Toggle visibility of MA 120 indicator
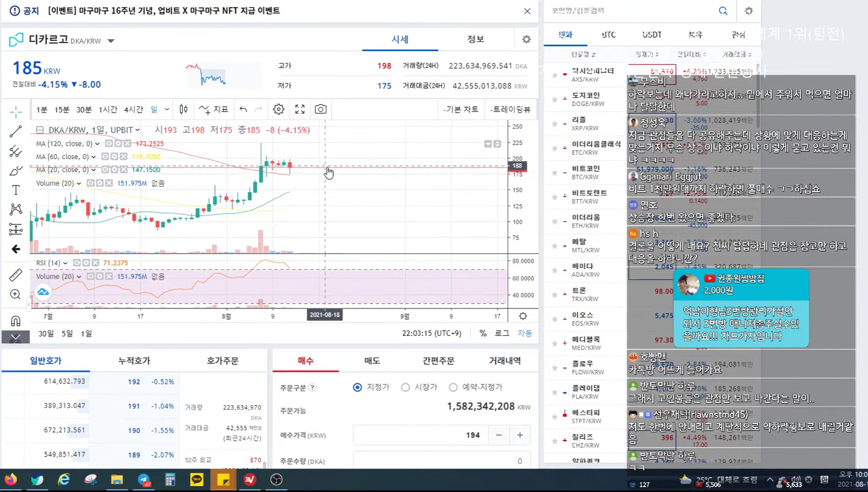Viewport: 868px width, 492px height. coord(109,144)
